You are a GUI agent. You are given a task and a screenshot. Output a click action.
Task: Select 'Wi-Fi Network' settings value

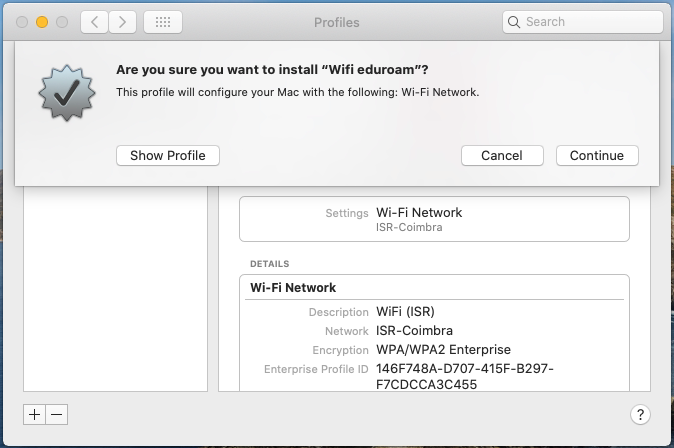coord(419,212)
